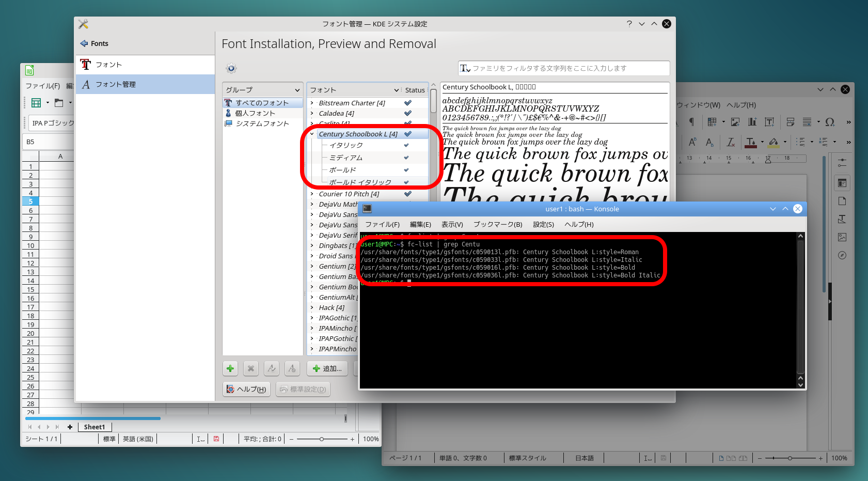
Task: Toggle status checkmark for Courier 10 Pitch
Action: click(x=408, y=194)
